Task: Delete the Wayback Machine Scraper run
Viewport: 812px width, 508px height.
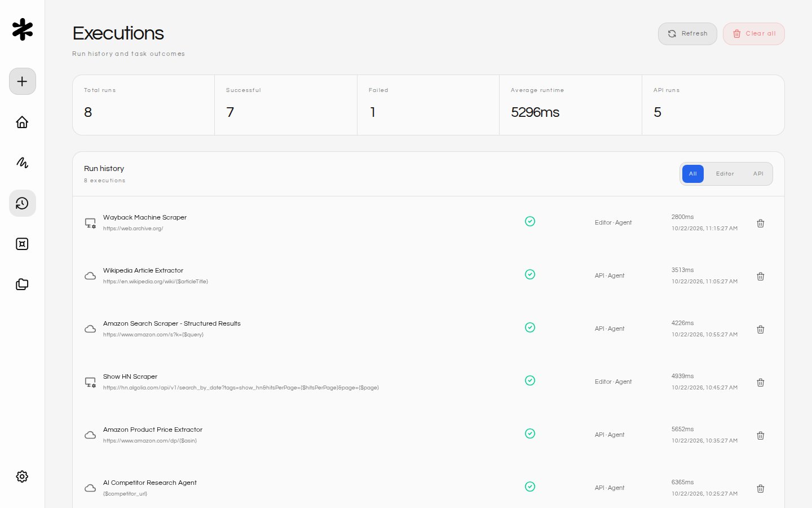Action: click(760, 224)
